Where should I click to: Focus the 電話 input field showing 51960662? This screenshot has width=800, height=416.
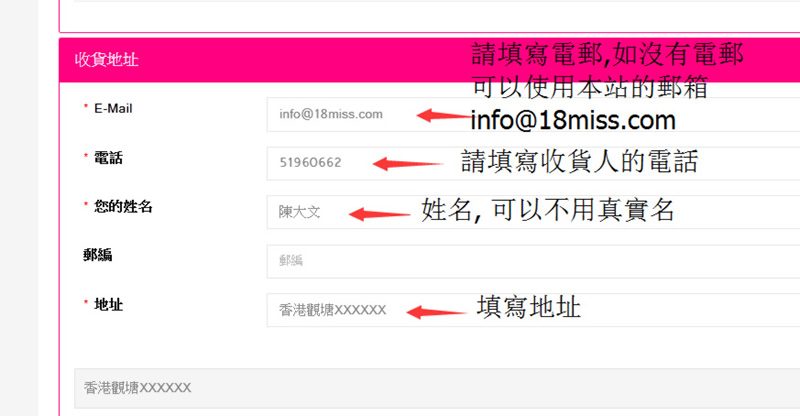[533, 163]
